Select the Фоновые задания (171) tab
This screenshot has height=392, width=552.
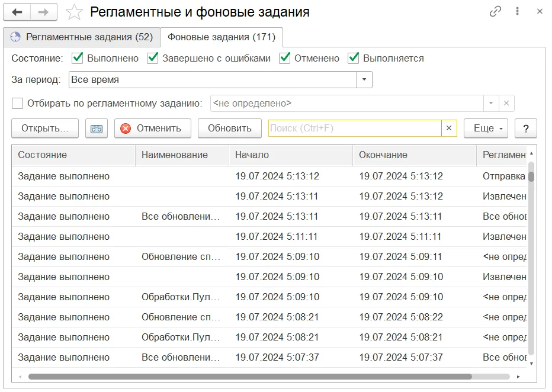tap(222, 37)
